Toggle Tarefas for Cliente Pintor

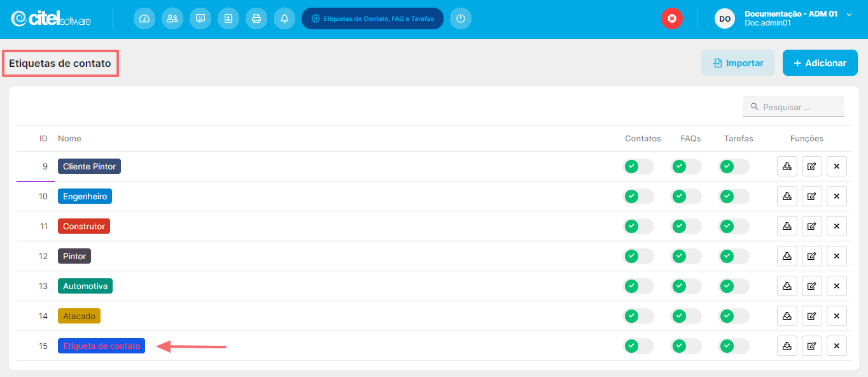734,166
